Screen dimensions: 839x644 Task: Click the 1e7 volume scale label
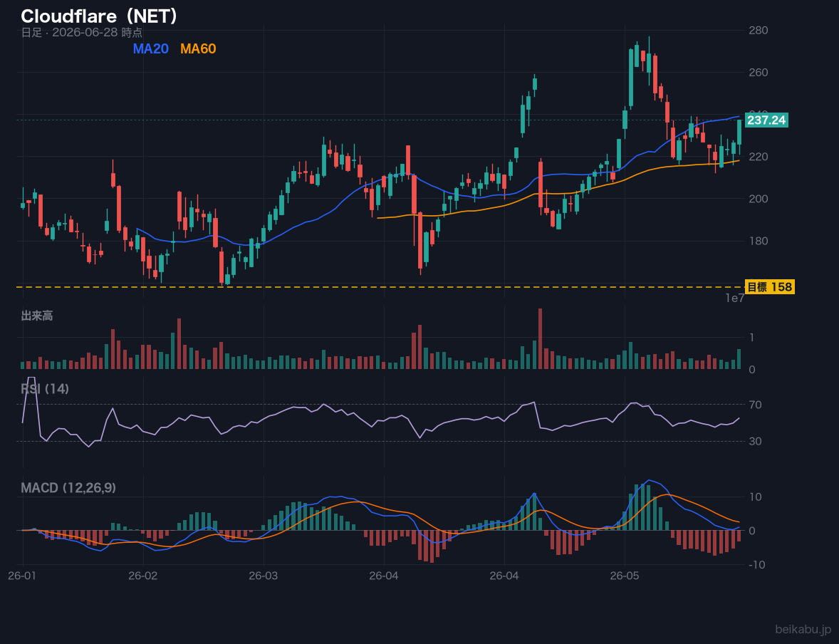click(x=735, y=298)
